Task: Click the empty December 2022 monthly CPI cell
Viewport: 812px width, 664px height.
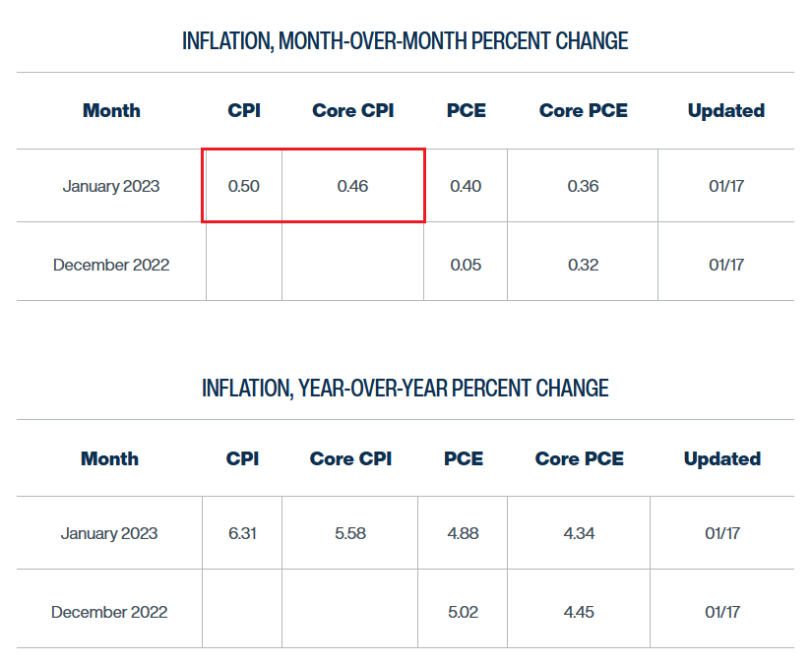Action: tap(244, 262)
